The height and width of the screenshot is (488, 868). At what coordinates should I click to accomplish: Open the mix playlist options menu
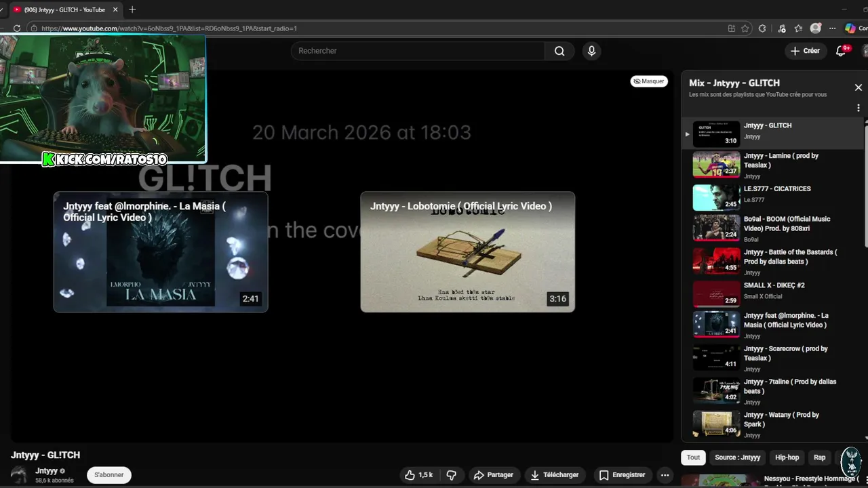click(858, 108)
